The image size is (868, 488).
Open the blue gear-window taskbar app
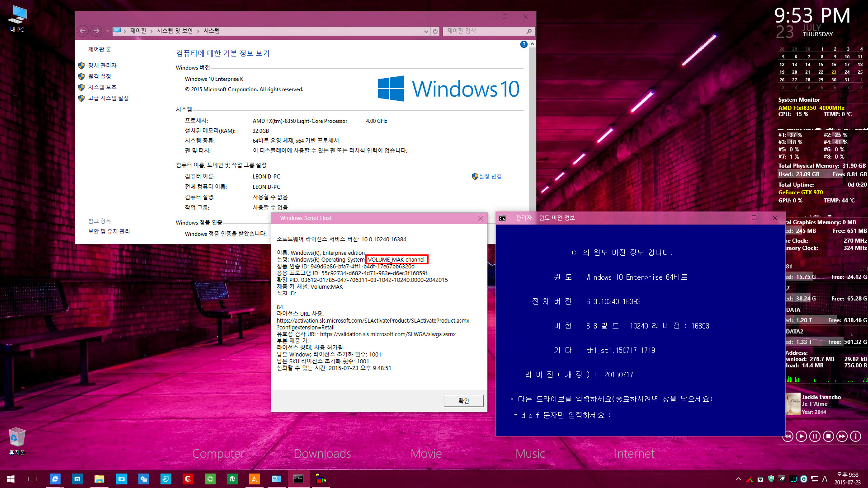point(143,479)
